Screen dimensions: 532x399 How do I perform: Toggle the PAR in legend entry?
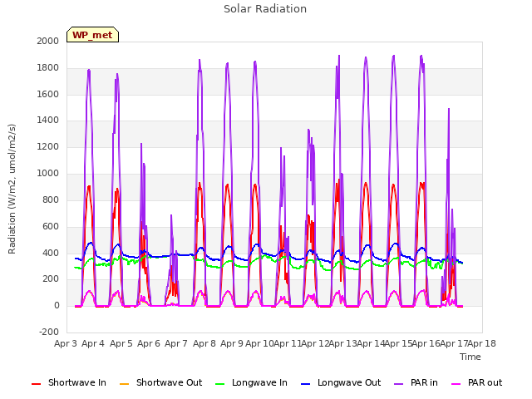[x=416, y=382]
